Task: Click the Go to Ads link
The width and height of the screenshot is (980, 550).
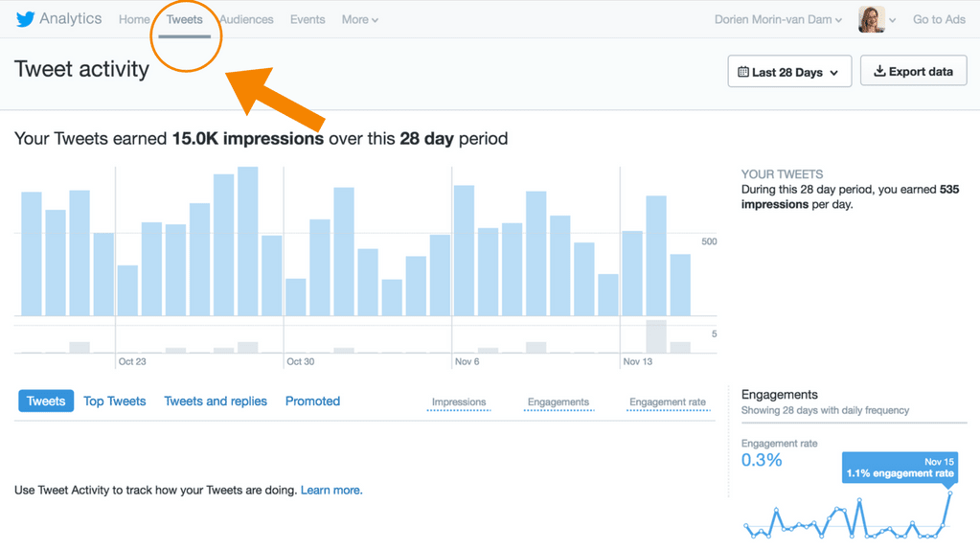Action: tap(939, 19)
